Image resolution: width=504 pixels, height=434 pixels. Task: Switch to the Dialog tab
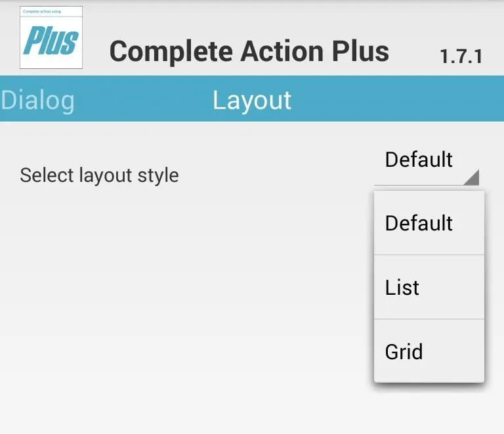37,100
